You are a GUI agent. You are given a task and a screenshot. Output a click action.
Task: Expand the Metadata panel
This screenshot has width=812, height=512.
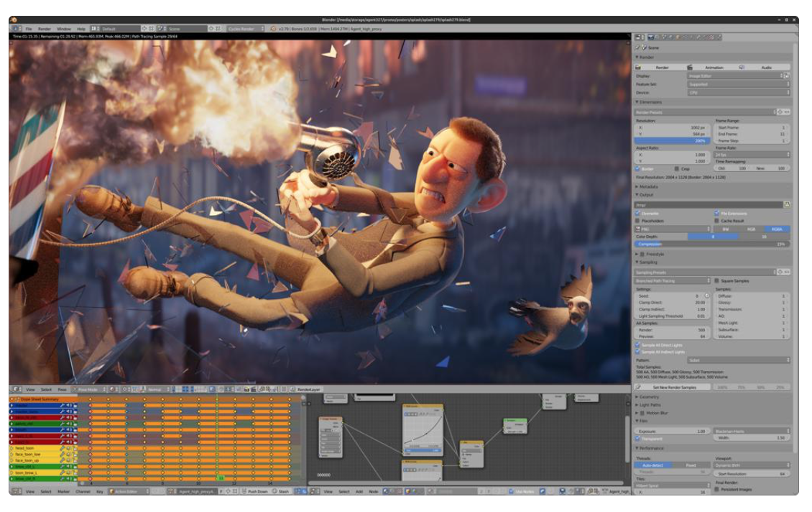point(713,186)
